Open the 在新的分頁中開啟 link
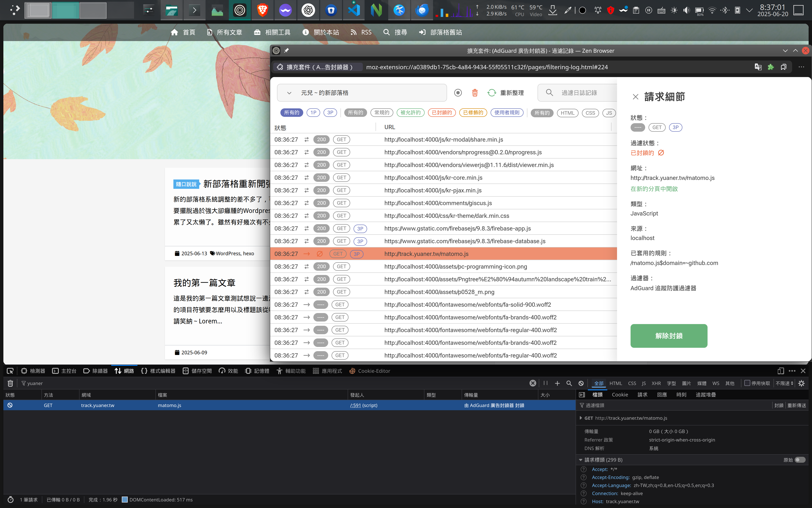 654,189
